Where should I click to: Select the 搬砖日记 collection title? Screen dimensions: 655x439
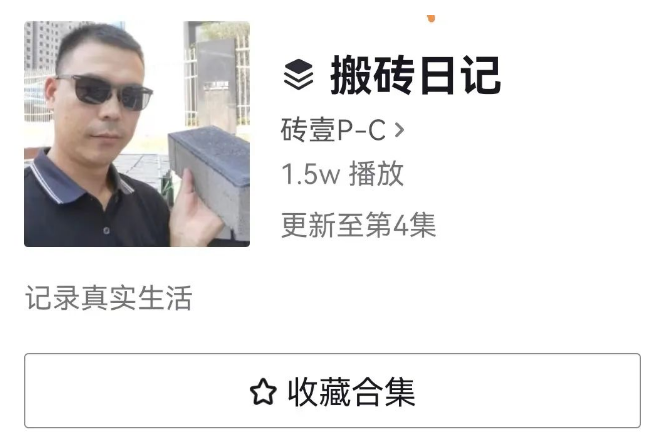tap(415, 76)
